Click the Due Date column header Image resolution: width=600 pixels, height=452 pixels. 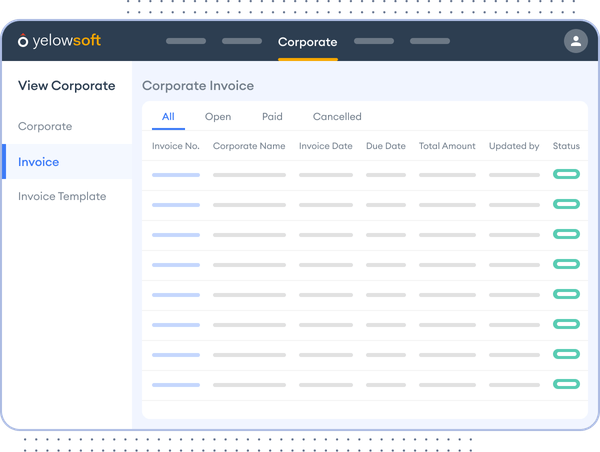click(386, 146)
